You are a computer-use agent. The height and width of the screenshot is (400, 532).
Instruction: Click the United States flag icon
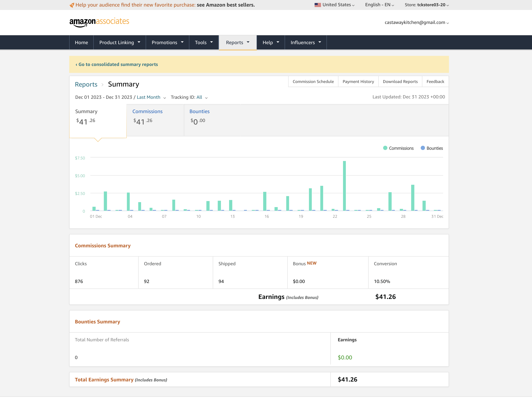[x=318, y=5]
